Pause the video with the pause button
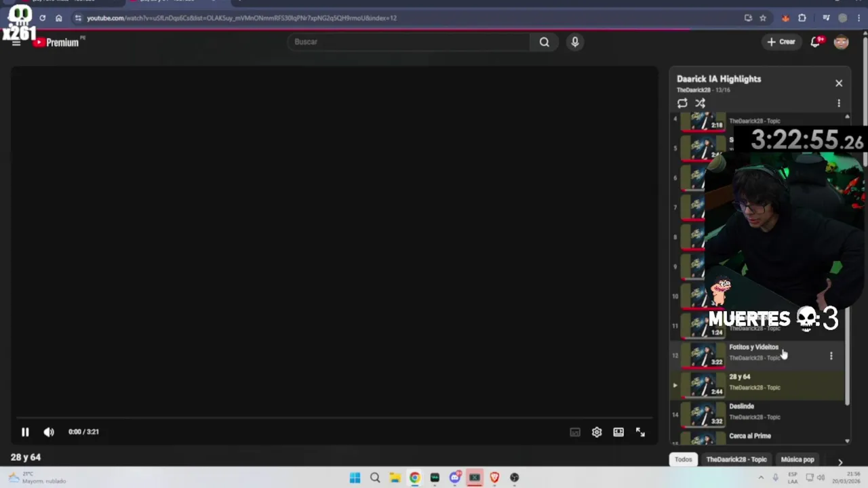 pos(25,432)
